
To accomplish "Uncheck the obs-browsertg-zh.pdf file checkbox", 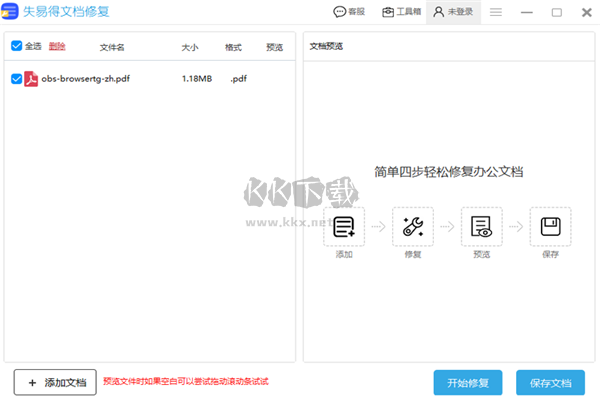I will coord(16,79).
